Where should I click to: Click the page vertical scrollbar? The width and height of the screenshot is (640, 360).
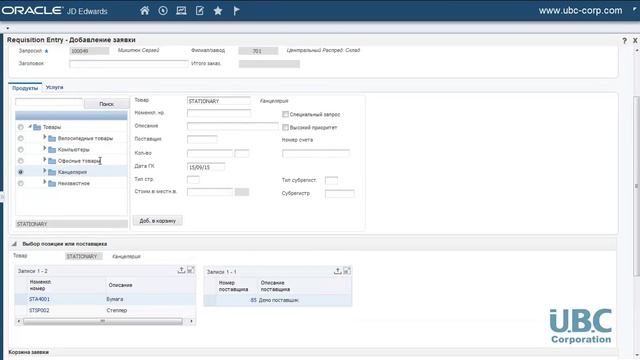[637, 186]
